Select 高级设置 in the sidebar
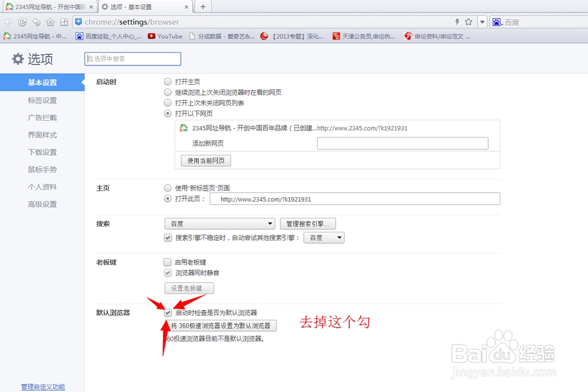The image size is (588, 392). [42, 204]
